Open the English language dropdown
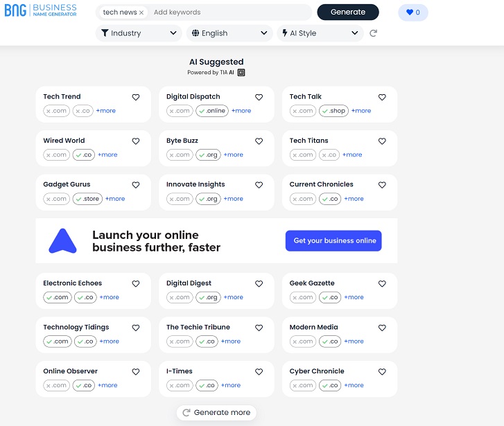Image resolution: width=504 pixels, height=426 pixels. pos(229,33)
